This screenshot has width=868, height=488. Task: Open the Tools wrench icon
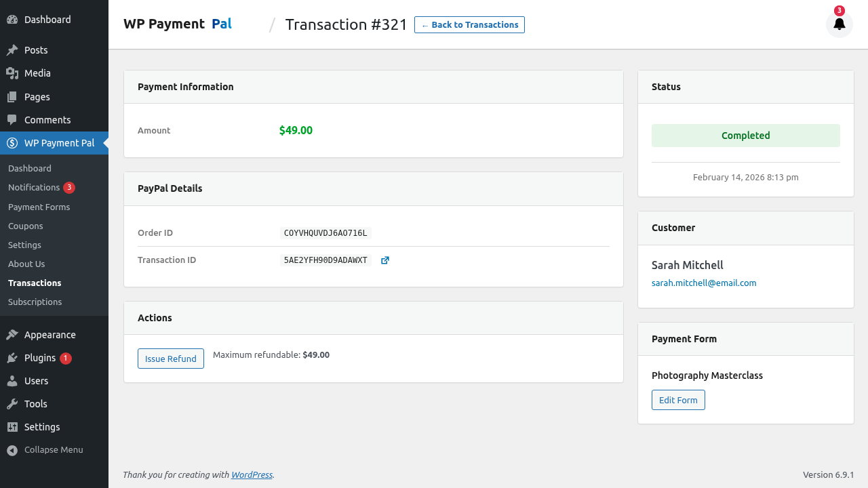click(12, 403)
